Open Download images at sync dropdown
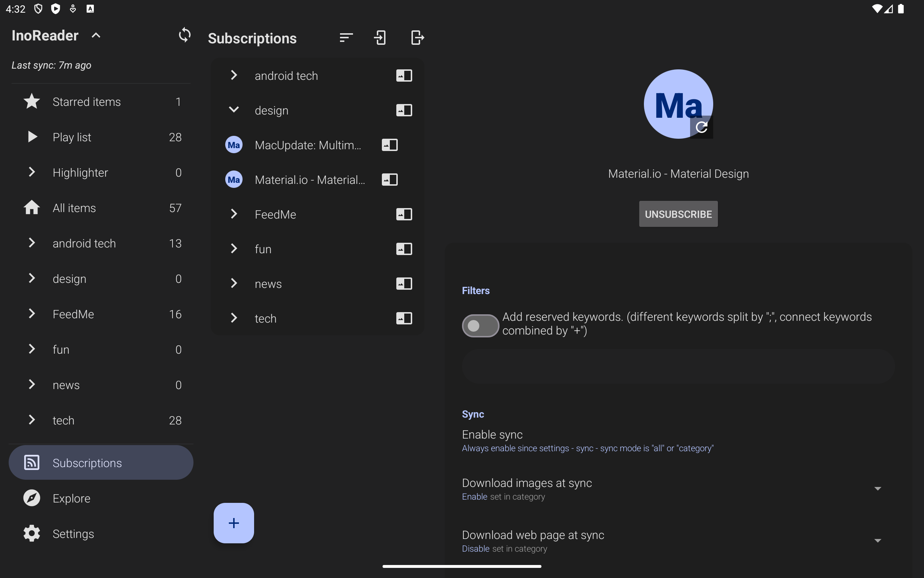This screenshot has width=924, height=578. pyautogui.click(x=878, y=489)
